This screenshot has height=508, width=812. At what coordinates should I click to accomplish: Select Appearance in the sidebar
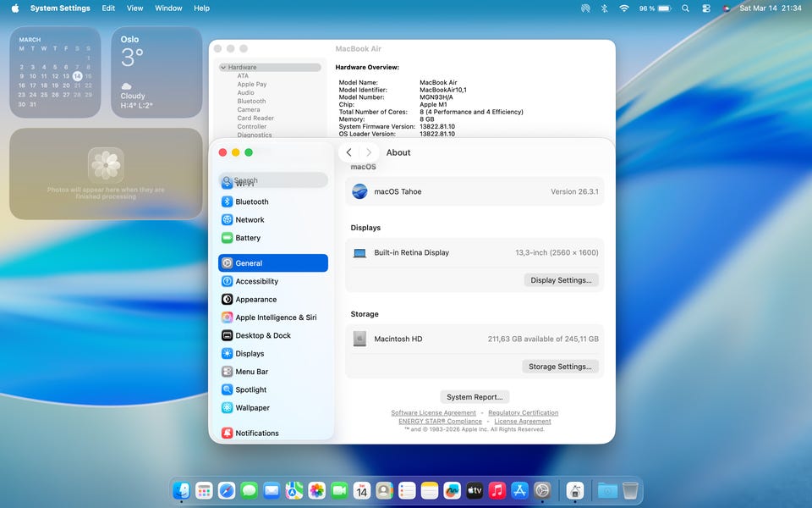255,300
